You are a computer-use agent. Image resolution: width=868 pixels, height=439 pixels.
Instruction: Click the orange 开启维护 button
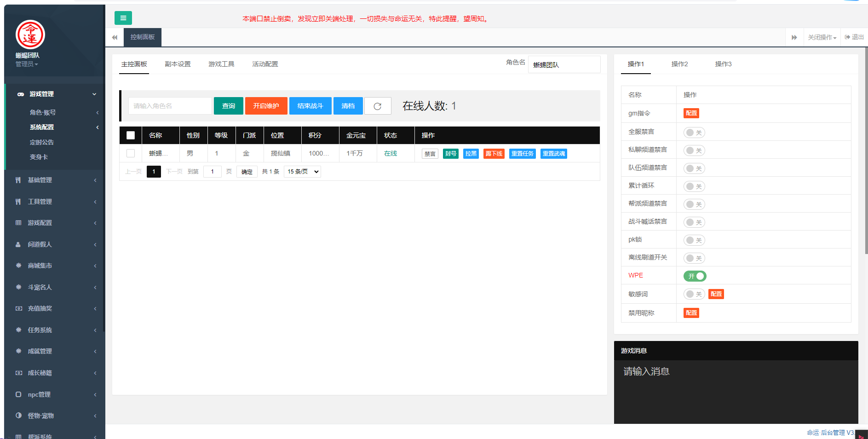[266, 106]
